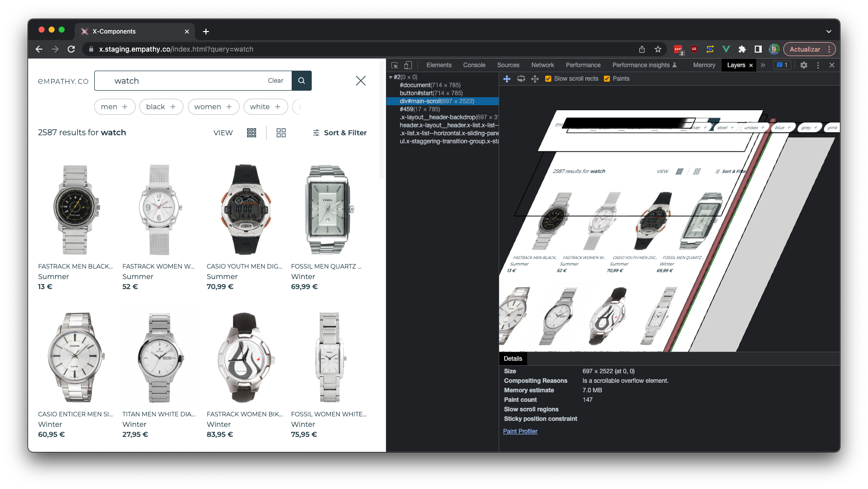Click the search magnifier button
Viewport: 868px width, 489px height.
(x=301, y=81)
